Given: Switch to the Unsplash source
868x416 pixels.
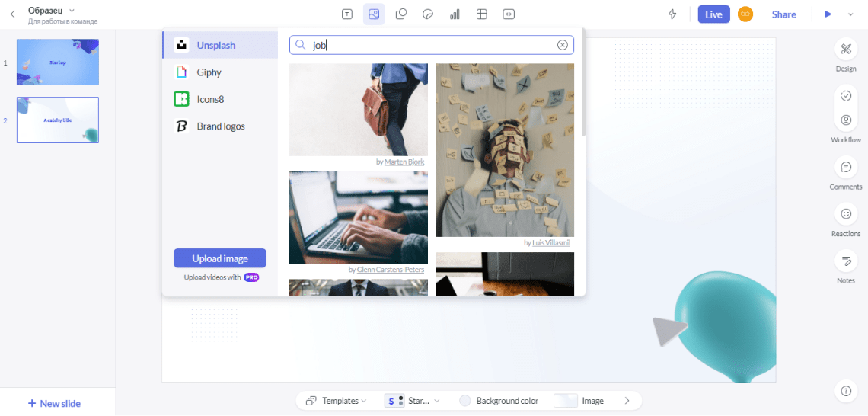Looking at the screenshot, I should [x=220, y=46].
